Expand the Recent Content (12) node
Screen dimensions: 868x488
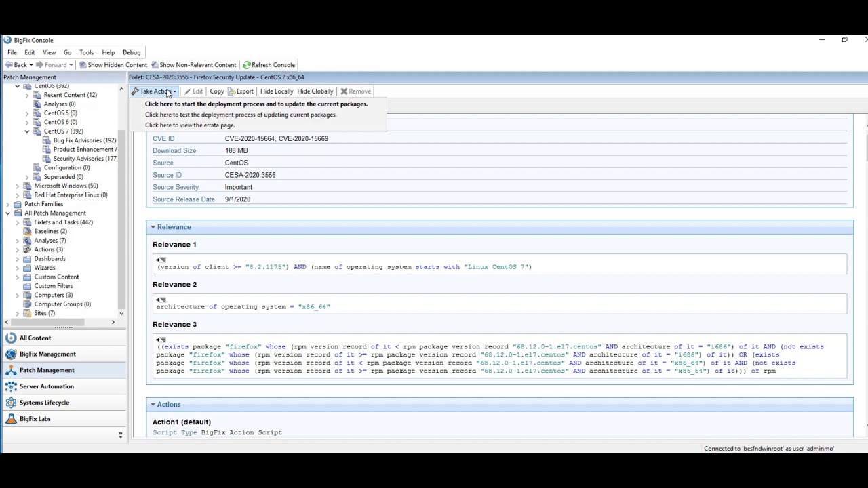(27, 95)
